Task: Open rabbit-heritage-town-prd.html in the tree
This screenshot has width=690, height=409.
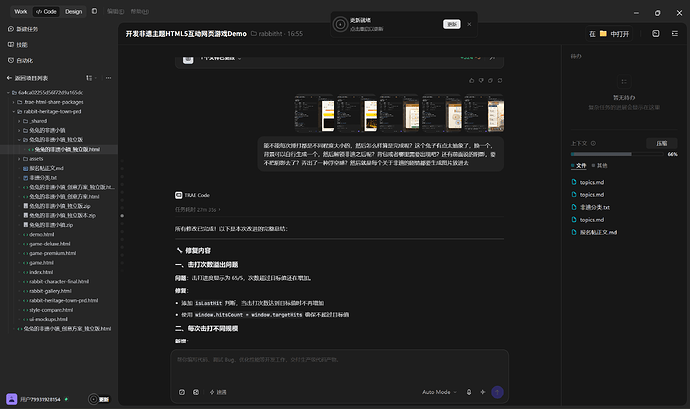Action: pyautogui.click(x=64, y=300)
